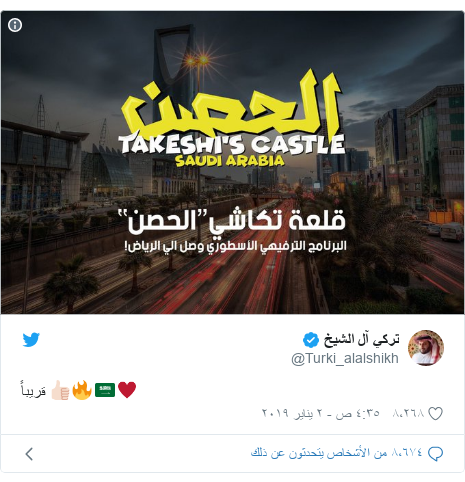Viewport: 465px width, 482px height.
Task: Open the Takeshi's Castle tweet image
Action: (x=232, y=162)
